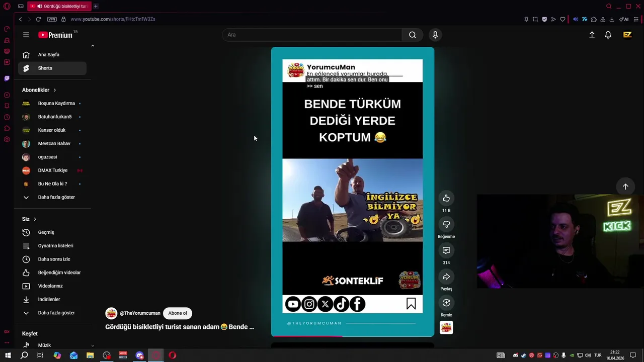Open Discord from taskbar
This screenshot has height=362, width=644.
point(139,355)
